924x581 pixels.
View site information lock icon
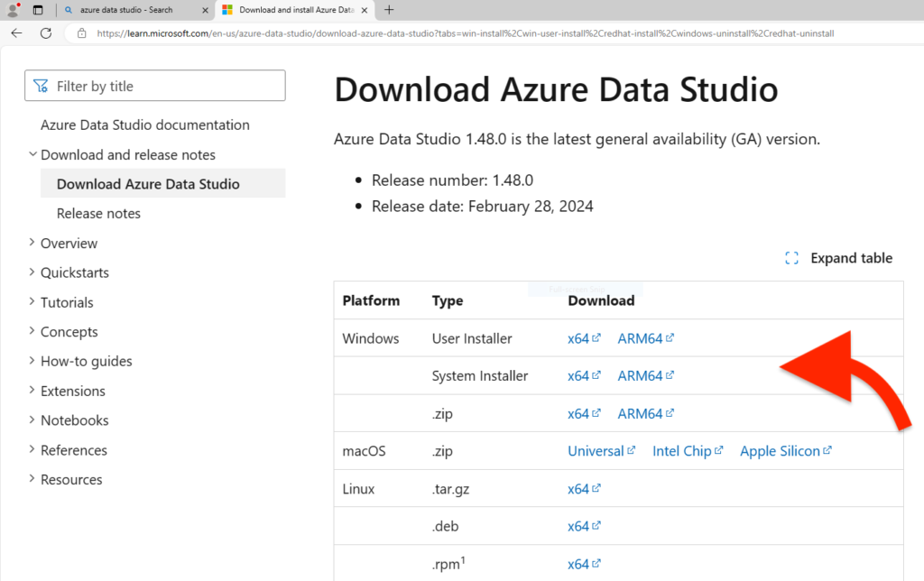(82, 33)
